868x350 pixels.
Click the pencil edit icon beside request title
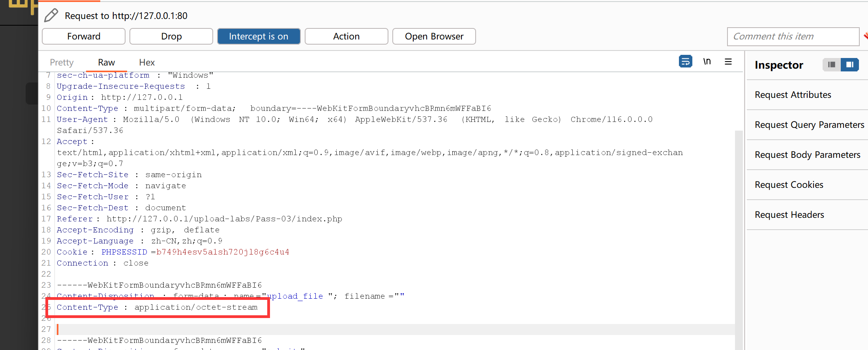point(51,15)
